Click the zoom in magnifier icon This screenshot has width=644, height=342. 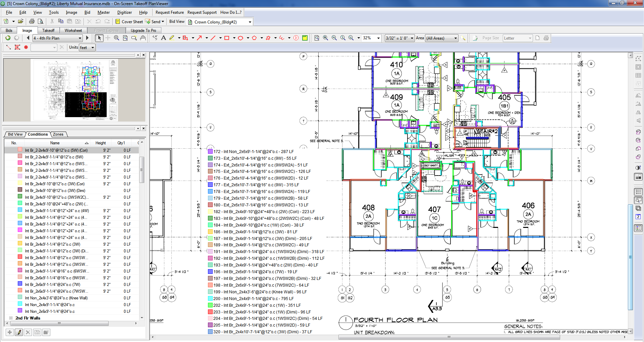click(325, 38)
